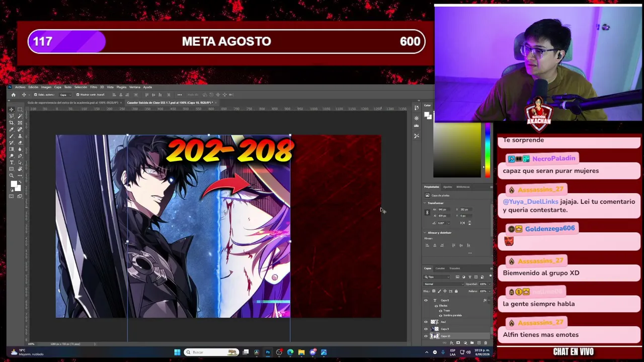Create a new layer
This screenshot has width=644, height=362.
click(478, 343)
